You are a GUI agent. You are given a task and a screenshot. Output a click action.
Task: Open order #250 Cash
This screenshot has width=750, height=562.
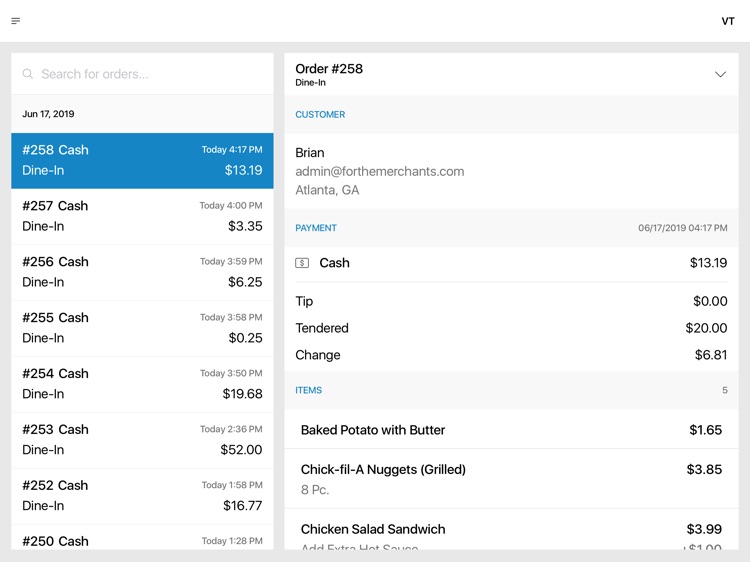tap(143, 538)
